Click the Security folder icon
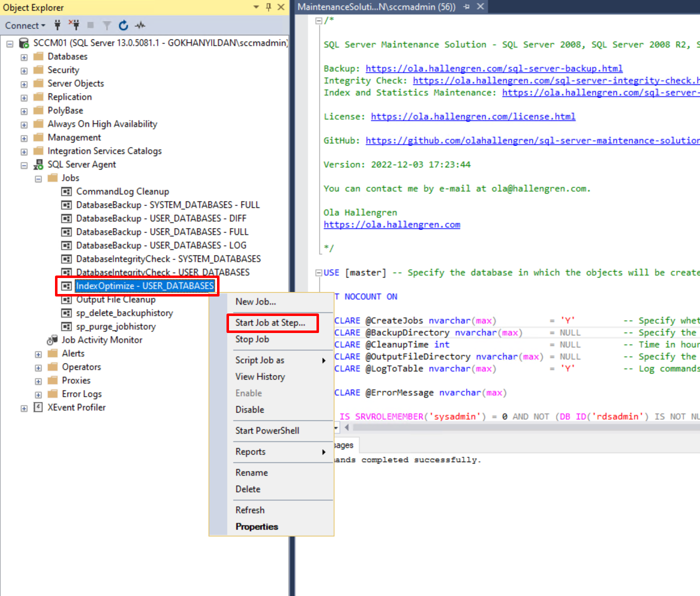700x596 pixels. coord(38,69)
